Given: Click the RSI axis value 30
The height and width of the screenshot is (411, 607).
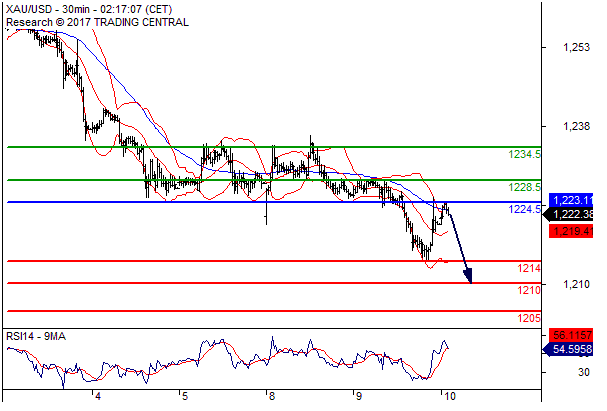Looking at the screenshot, I should 584,372.
